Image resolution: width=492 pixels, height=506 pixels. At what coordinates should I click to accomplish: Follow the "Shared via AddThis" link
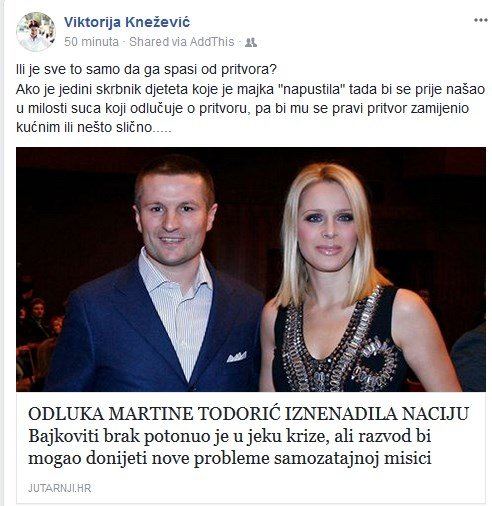point(182,42)
